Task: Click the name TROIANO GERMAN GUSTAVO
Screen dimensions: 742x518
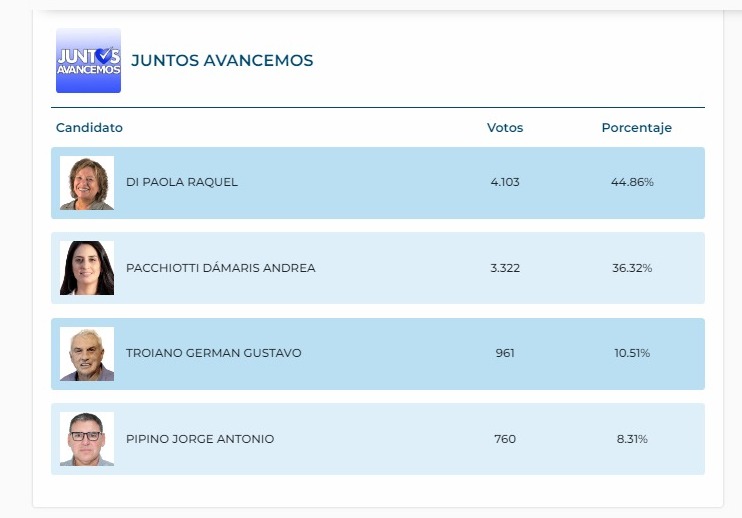Action: [213, 353]
